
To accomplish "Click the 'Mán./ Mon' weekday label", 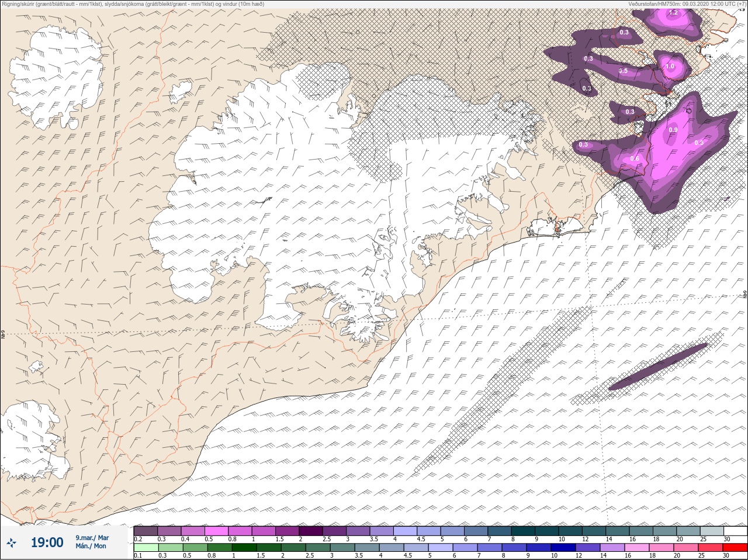I will click(91, 546).
